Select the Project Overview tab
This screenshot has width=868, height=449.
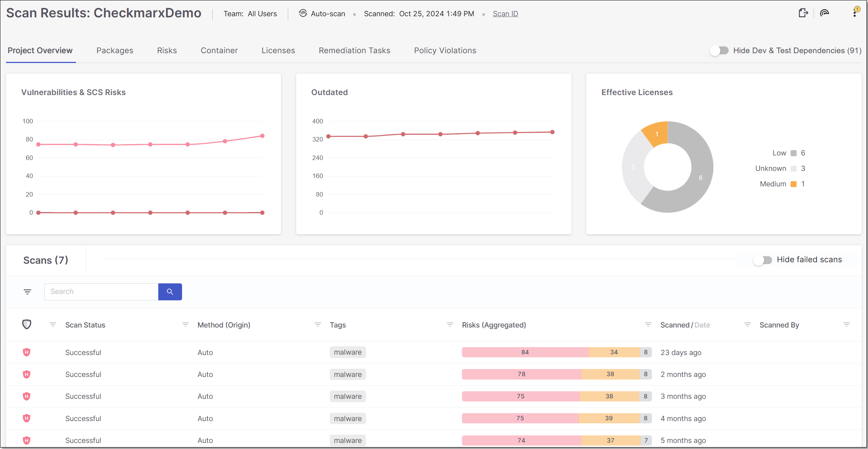(x=40, y=51)
